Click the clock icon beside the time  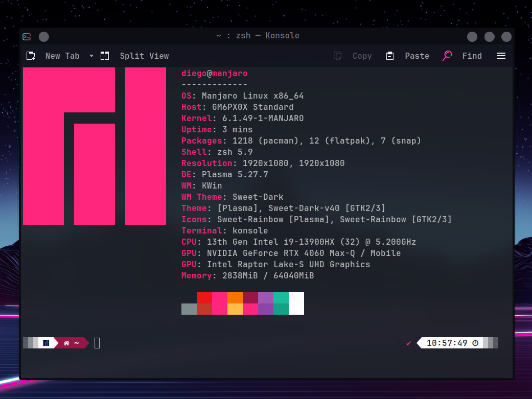point(475,343)
